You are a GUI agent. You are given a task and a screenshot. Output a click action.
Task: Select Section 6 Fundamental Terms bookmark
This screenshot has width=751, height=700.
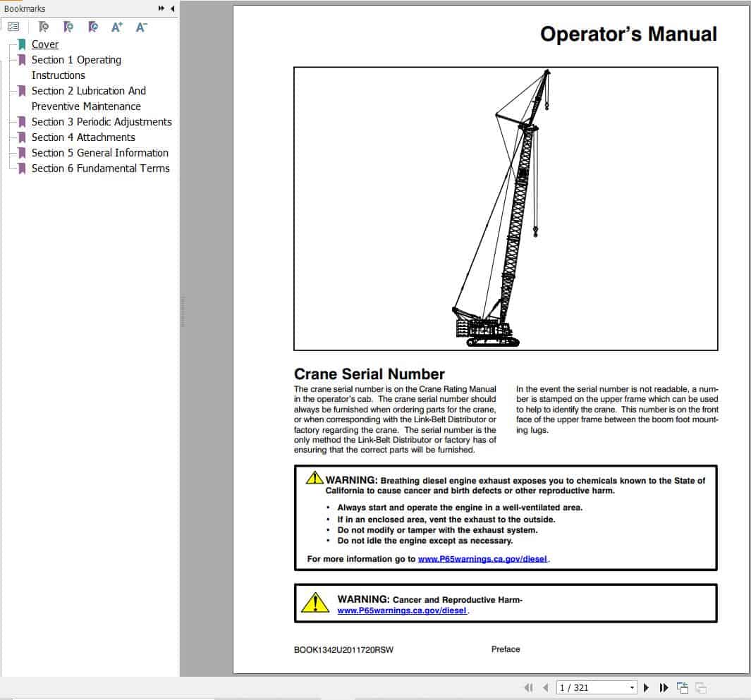point(100,168)
